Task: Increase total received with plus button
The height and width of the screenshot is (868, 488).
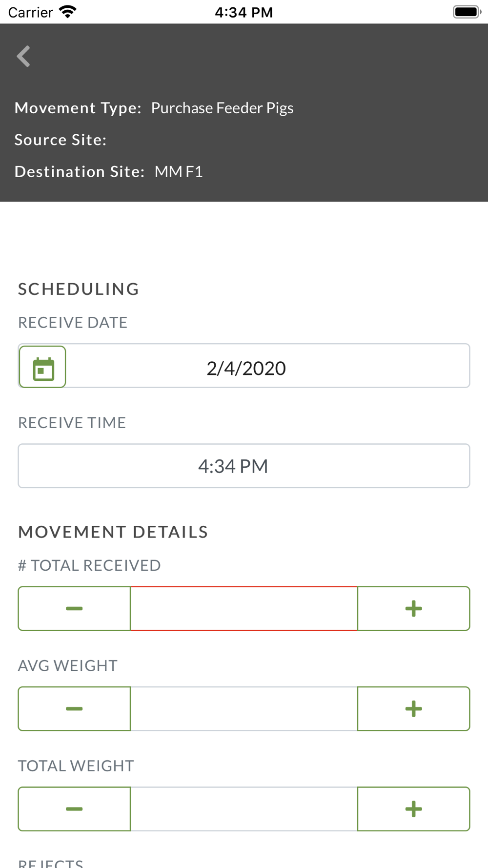Action: pyautogui.click(x=413, y=608)
